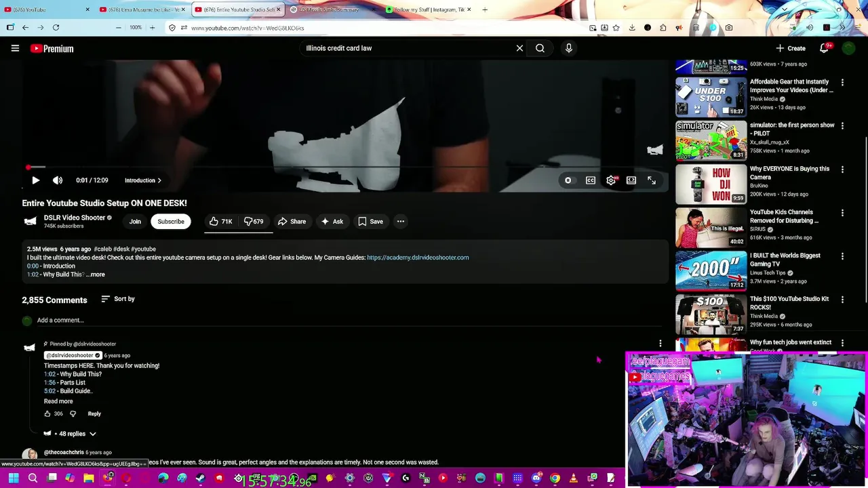Bookmark this page with star icon
868x488 pixels.
pyautogui.click(x=616, y=28)
